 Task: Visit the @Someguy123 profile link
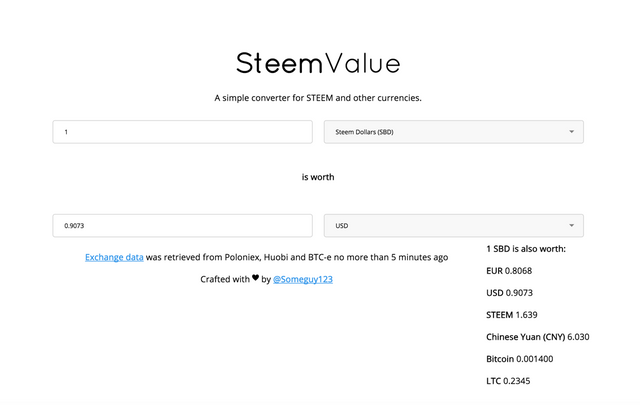tap(303, 279)
